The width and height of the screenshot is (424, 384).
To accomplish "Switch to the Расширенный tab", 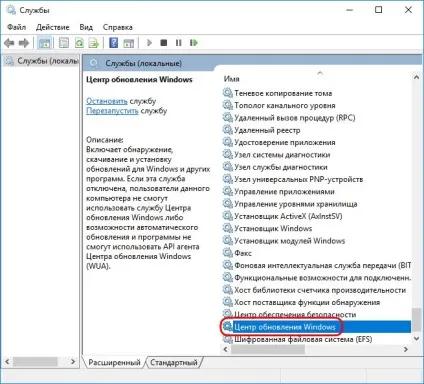I will click(114, 362).
